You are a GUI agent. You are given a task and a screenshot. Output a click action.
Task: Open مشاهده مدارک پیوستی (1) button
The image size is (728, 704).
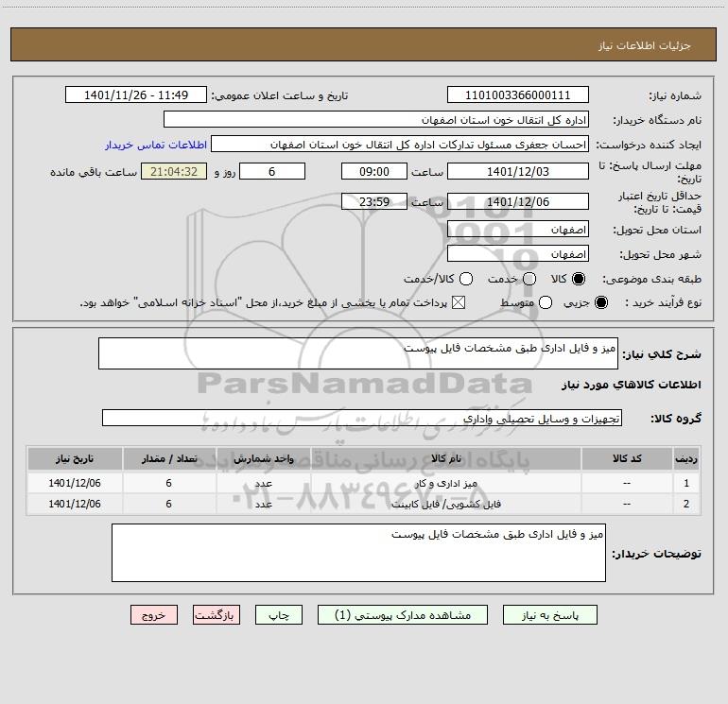403,615
